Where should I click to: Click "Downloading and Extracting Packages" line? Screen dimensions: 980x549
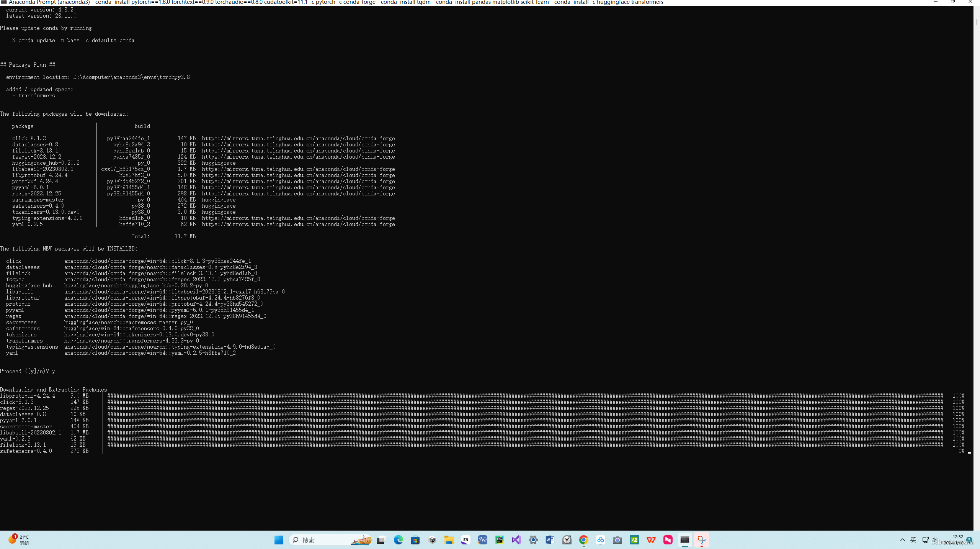[x=54, y=390]
